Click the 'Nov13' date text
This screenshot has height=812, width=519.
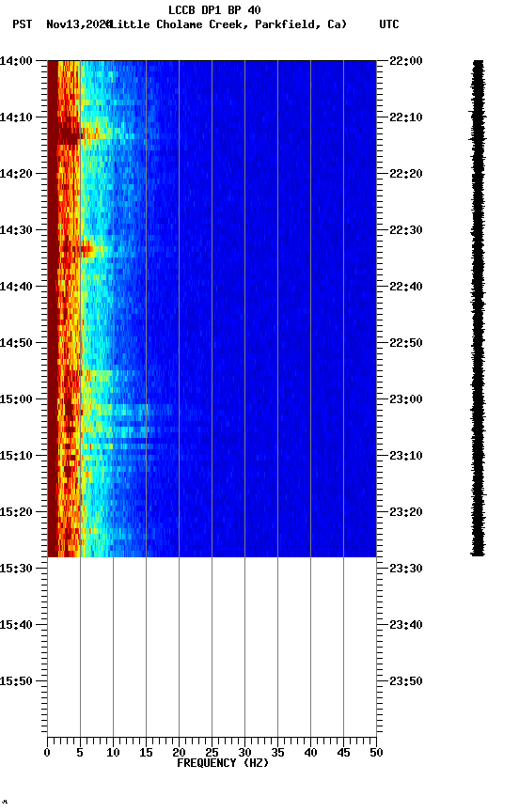62,24
